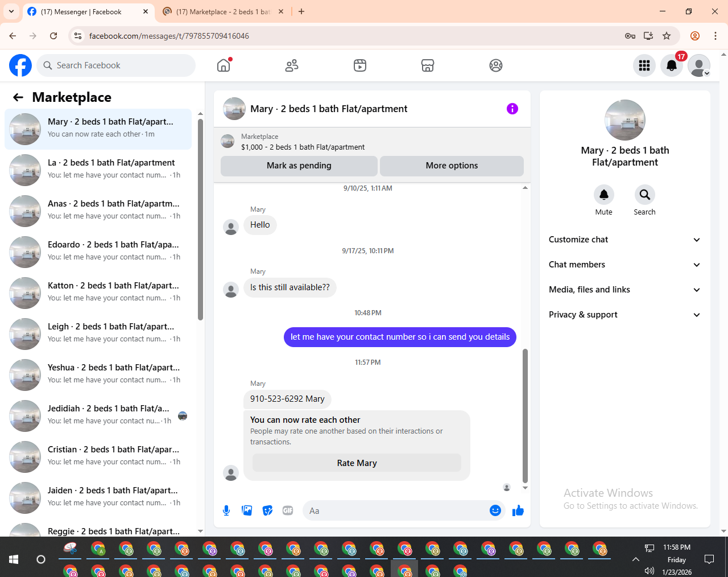This screenshot has width=728, height=577.
Task: Open Katton's conversation in the list
Action: [x=98, y=293]
